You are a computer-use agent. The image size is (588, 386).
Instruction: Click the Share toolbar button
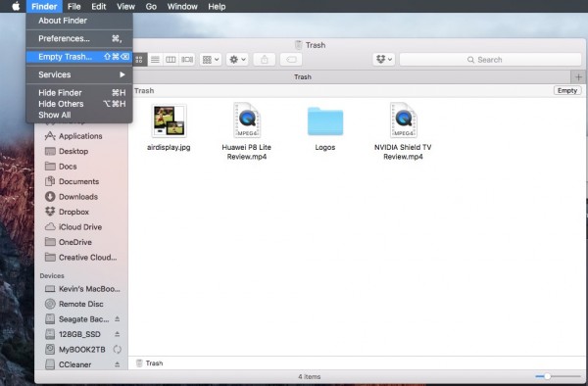pyautogui.click(x=265, y=60)
